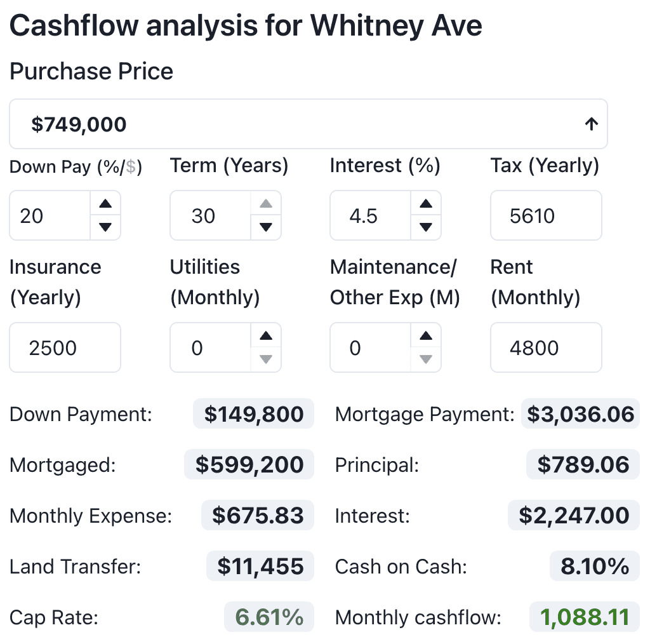Click the Tax (Yearly) input
Viewport: 650px width, 644px height.
click(x=545, y=216)
